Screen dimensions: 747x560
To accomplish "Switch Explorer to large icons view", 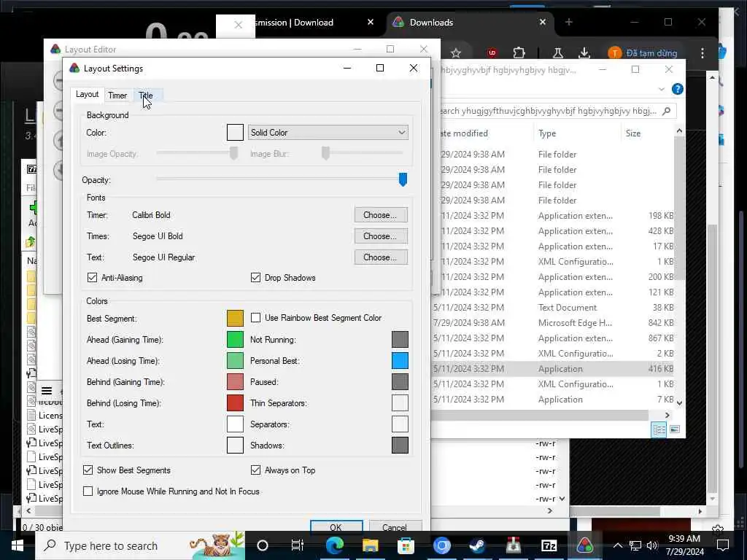I will (x=675, y=429).
